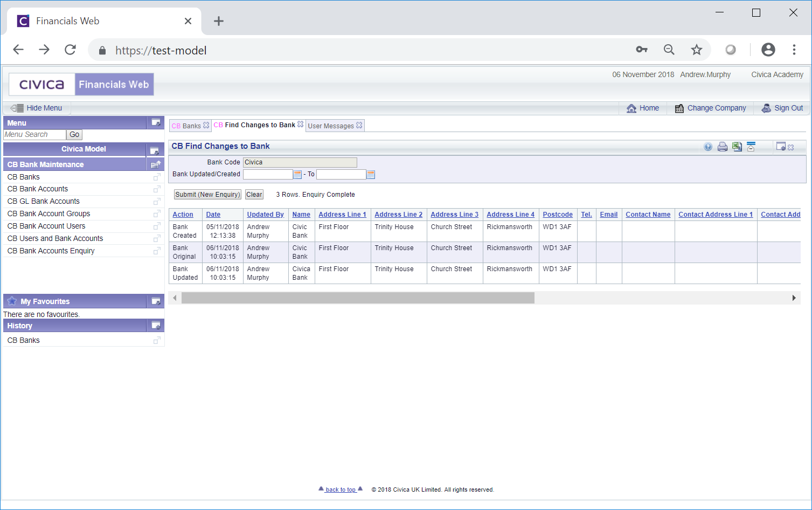Screen dimensions: 812x510
Task: Open CB Banks from the menu
Action: pos(24,177)
